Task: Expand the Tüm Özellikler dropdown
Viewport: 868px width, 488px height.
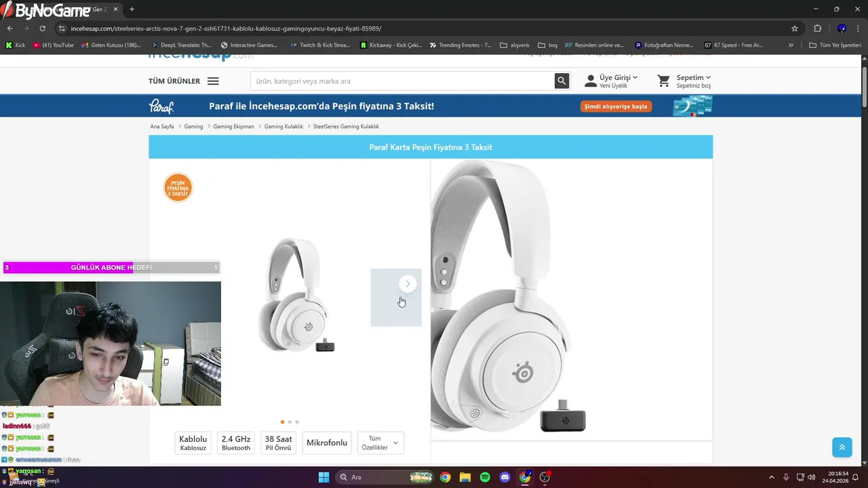Action: click(380, 443)
